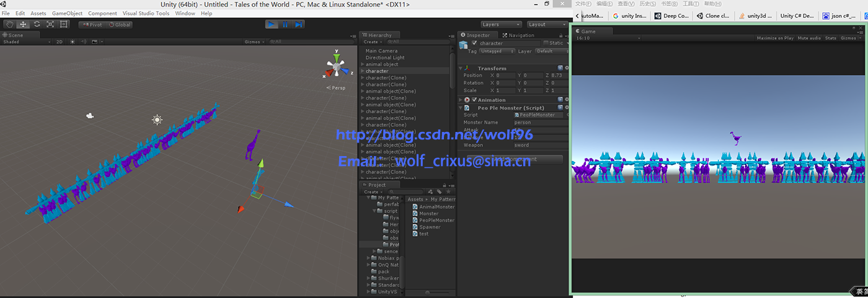Toggle Maximize on Play in Game view
Viewport: 868px width, 298px height.
pyautogui.click(x=775, y=38)
